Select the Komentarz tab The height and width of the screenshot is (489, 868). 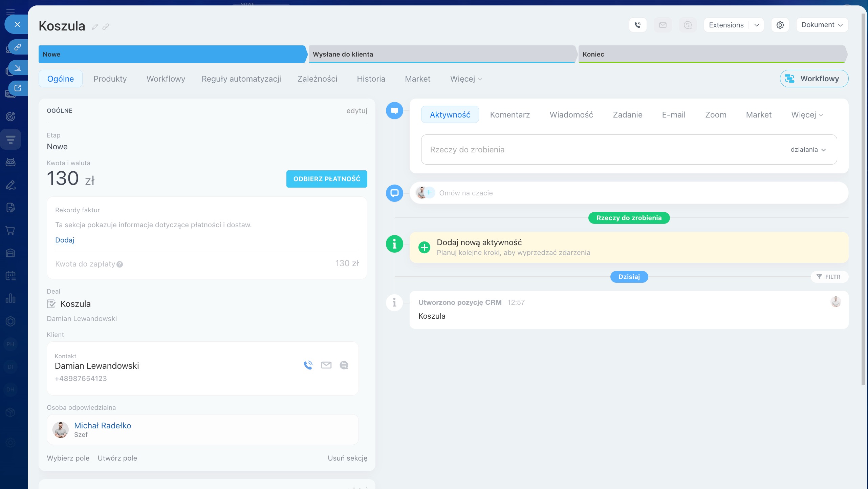pyautogui.click(x=510, y=115)
